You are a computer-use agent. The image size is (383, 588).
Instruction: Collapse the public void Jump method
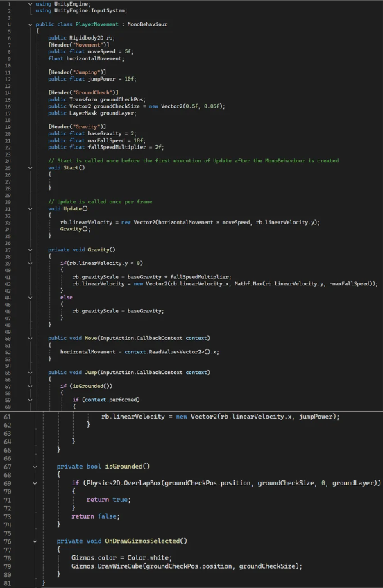point(30,373)
